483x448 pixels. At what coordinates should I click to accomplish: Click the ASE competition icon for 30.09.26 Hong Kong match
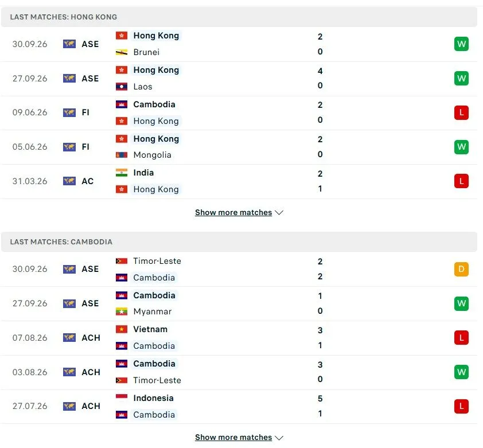point(69,44)
